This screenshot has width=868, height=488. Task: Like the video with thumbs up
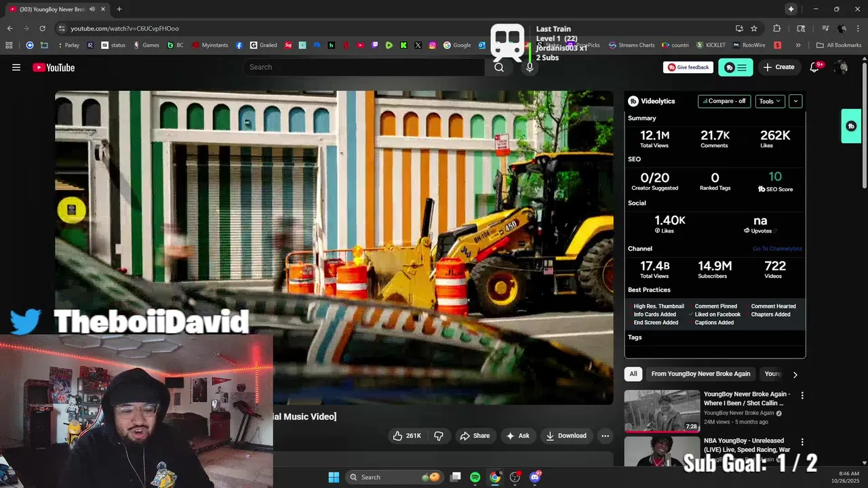[x=407, y=436]
